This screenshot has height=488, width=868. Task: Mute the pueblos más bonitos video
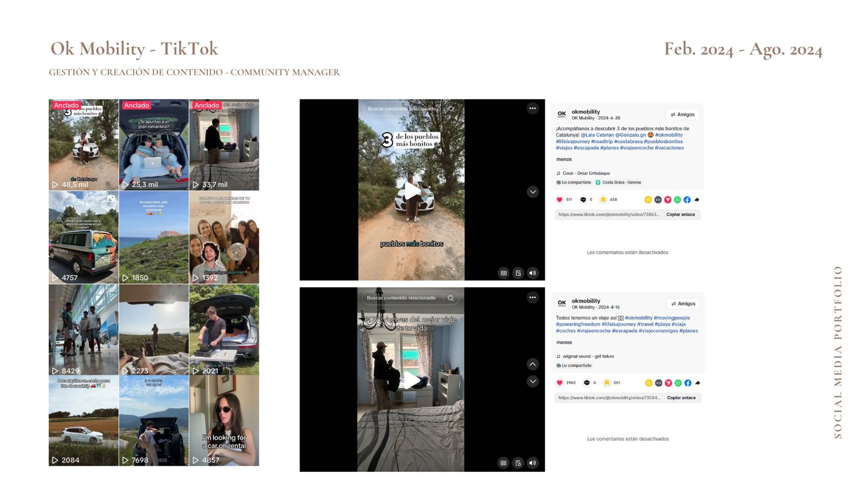coord(533,273)
